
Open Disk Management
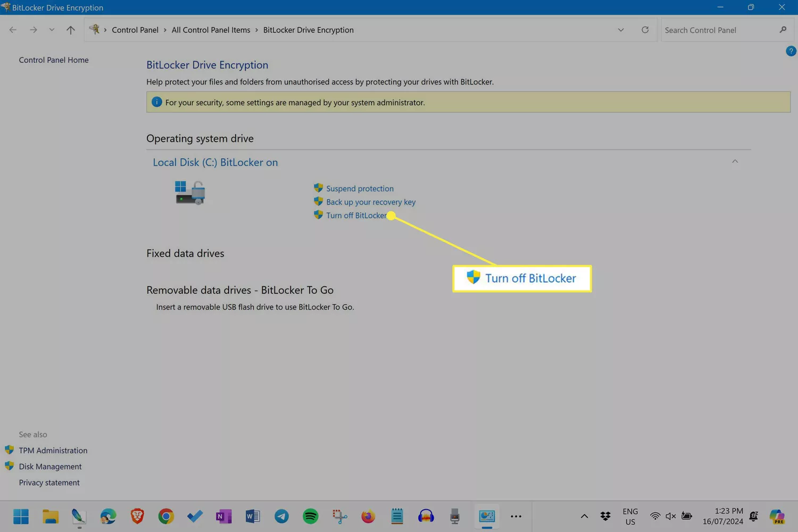pyautogui.click(x=50, y=467)
